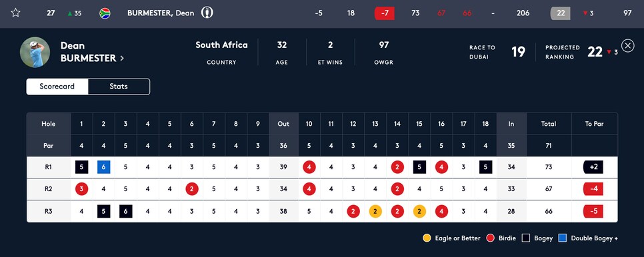
Task: Open Dean Burmester's profile via the name chevron
Action: pyautogui.click(x=122, y=59)
